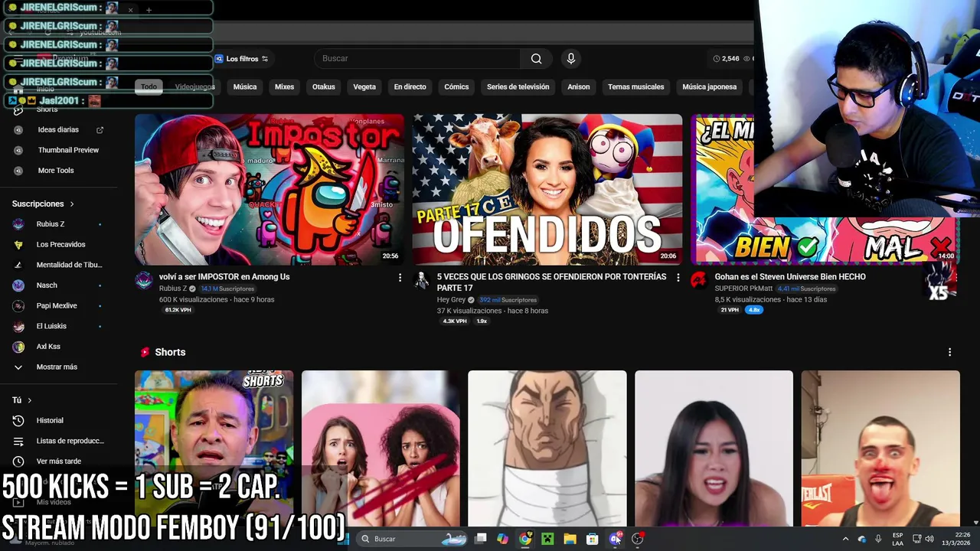Select the En directo filter chip

pyautogui.click(x=410, y=86)
